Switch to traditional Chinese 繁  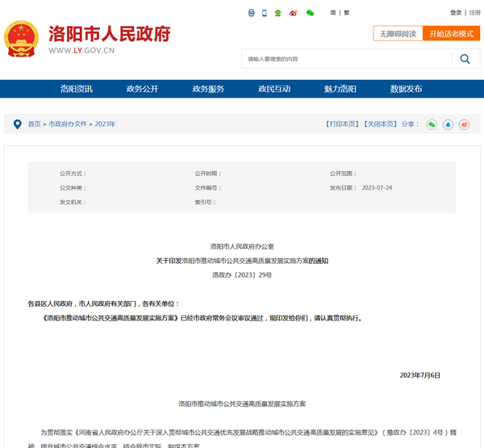pyautogui.click(x=347, y=13)
